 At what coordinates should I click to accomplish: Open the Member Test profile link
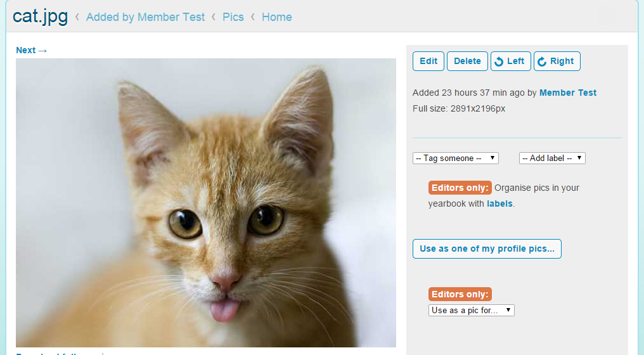pos(567,93)
